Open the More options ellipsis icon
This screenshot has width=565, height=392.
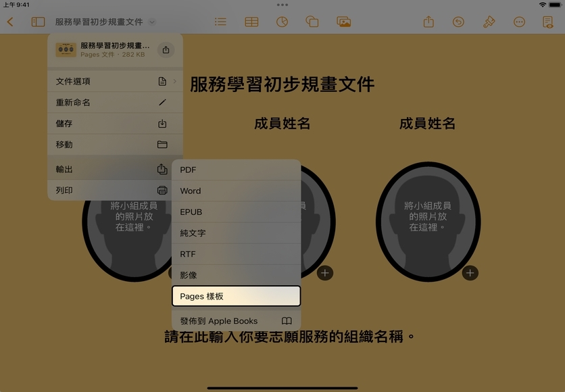coord(519,22)
